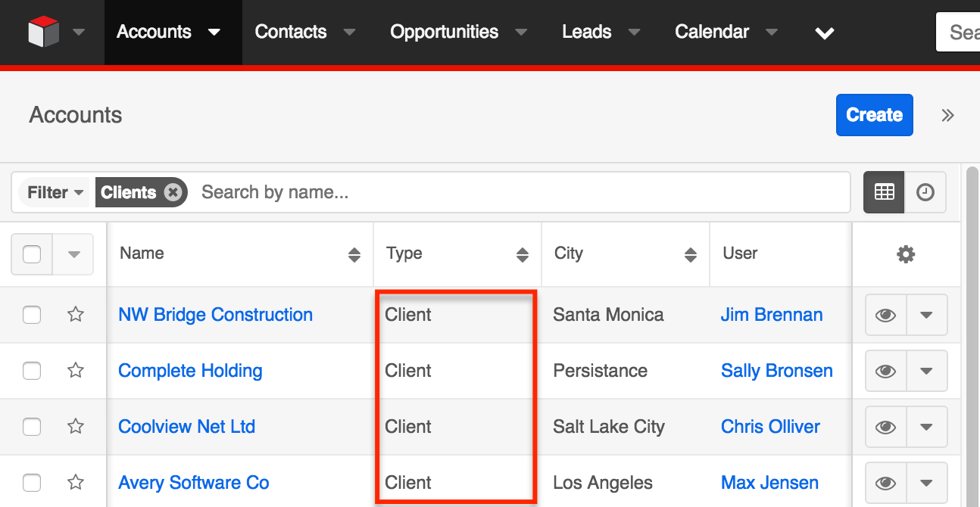Open the Filter dropdown
The image size is (980, 507).
[55, 192]
